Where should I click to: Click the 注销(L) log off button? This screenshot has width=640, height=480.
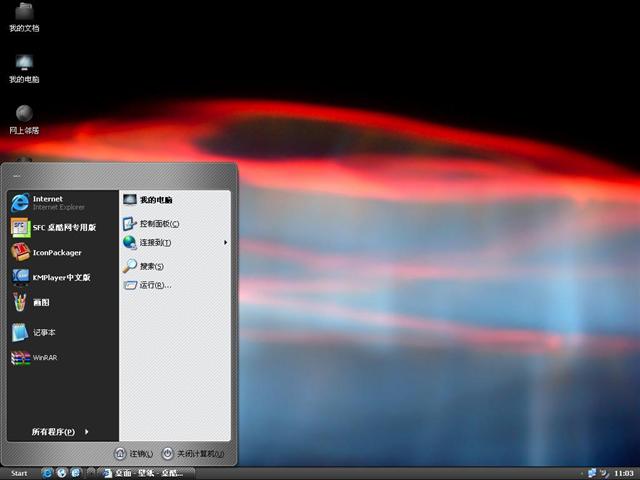[133, 453]
